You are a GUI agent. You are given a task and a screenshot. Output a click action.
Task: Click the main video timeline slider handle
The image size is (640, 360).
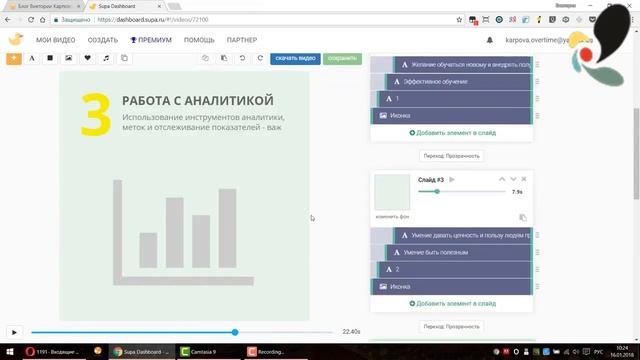point(235,332)
